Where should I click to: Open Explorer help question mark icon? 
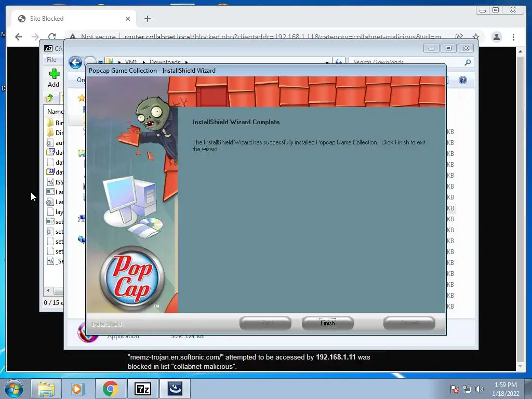coord(463,80)
